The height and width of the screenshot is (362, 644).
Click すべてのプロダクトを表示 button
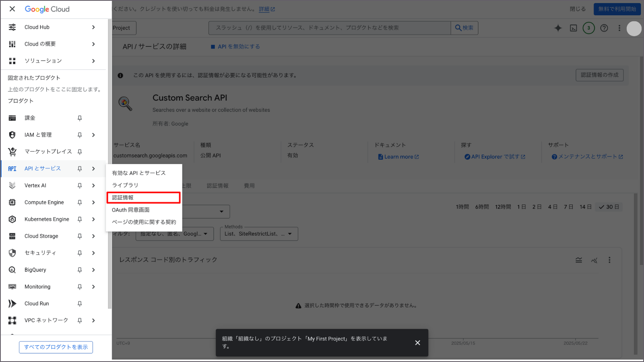tap(56, 347)
